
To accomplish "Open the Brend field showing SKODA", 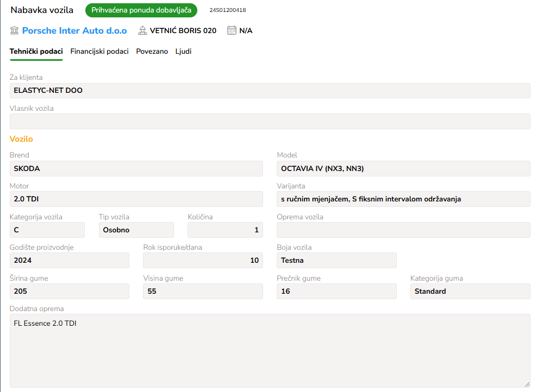I will (136, 168).
